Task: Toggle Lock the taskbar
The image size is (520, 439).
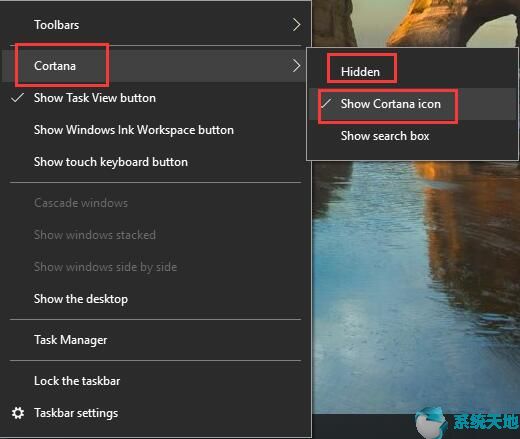Action: coord(156,381)
